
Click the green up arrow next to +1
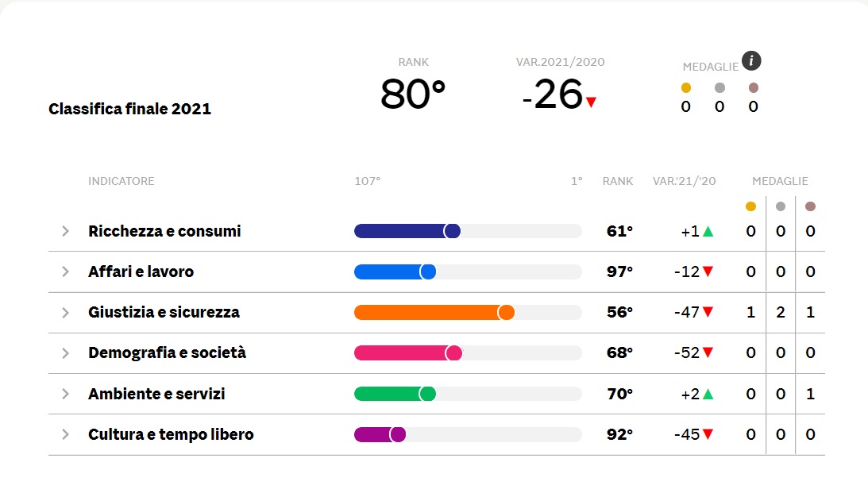[708, 231]
